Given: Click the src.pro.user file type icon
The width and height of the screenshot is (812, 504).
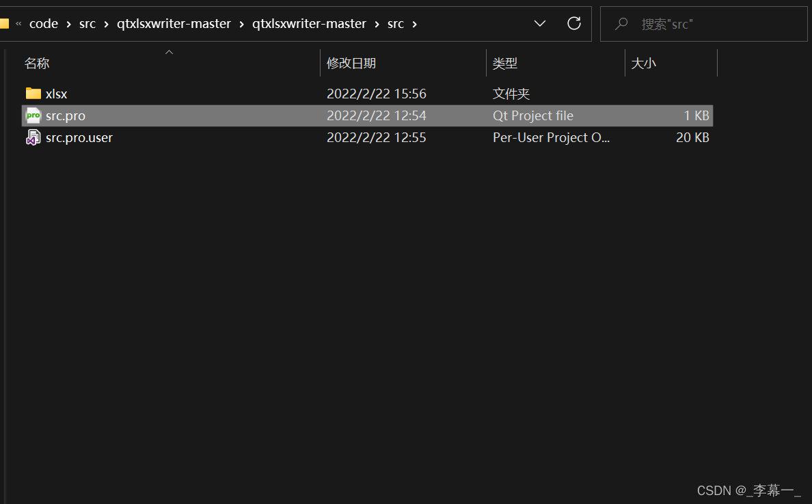Looking at the screenshot, I should coord(32,137).
